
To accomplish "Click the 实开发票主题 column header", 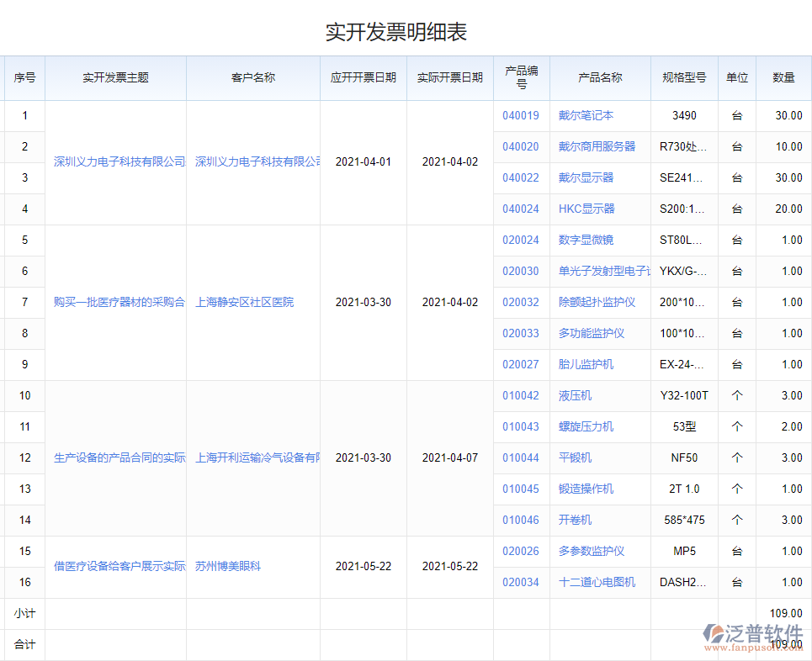I will click(x=115, y=77).
